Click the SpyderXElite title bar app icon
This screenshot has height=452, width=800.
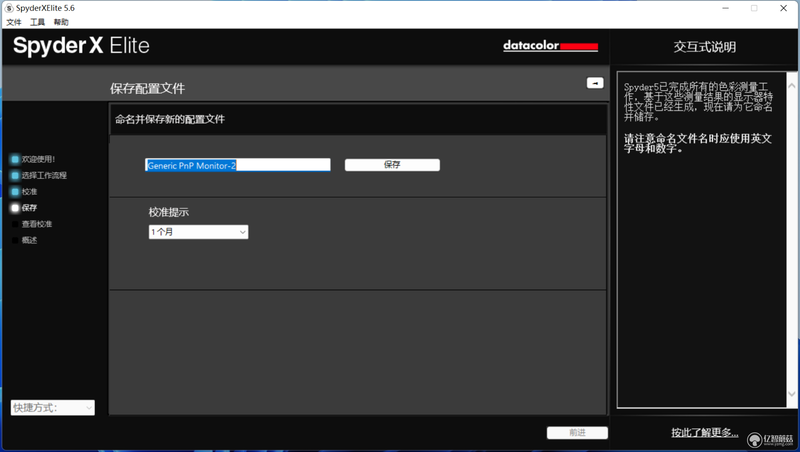pos(9,8)
